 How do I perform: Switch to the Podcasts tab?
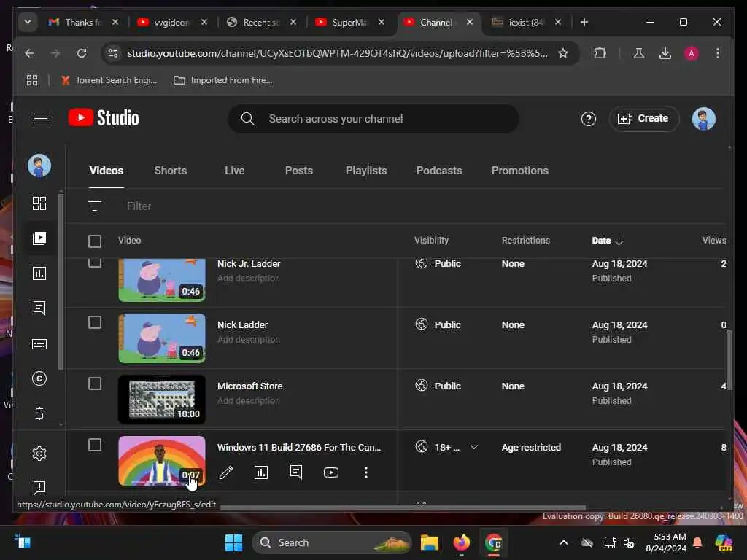pos(439,171)
